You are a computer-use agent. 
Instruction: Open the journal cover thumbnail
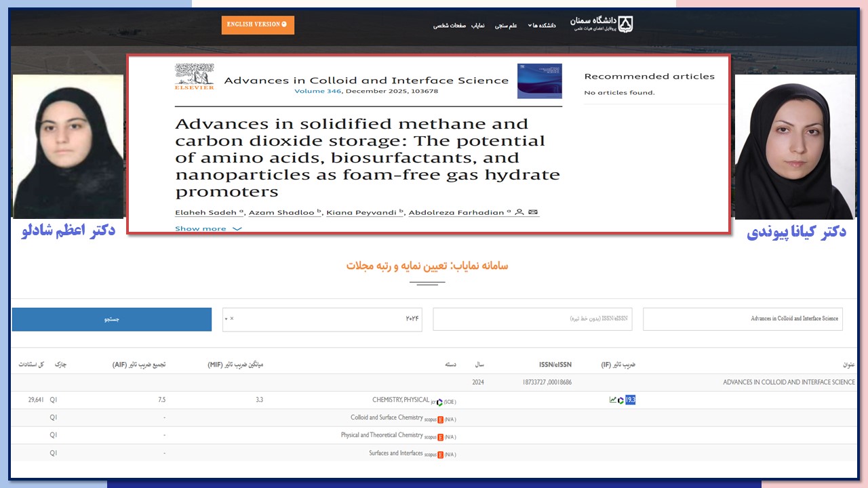tap(539, 81)
